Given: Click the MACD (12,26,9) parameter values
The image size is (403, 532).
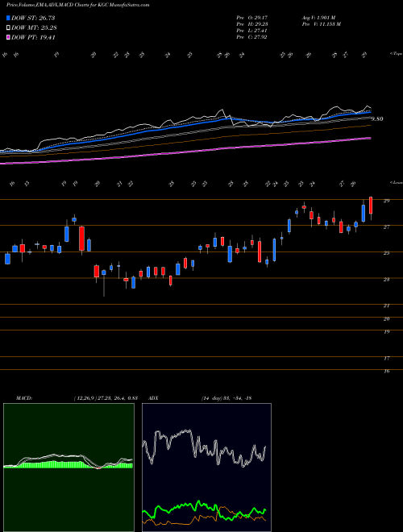Looking at the screenshot, I should click(105, 398).
